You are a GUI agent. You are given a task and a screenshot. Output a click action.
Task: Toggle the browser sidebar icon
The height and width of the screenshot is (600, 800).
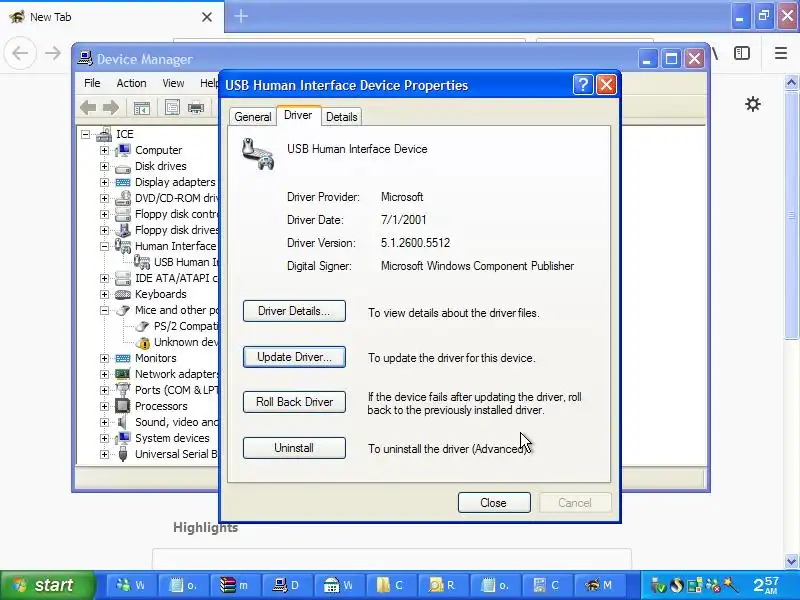point(742,53)
